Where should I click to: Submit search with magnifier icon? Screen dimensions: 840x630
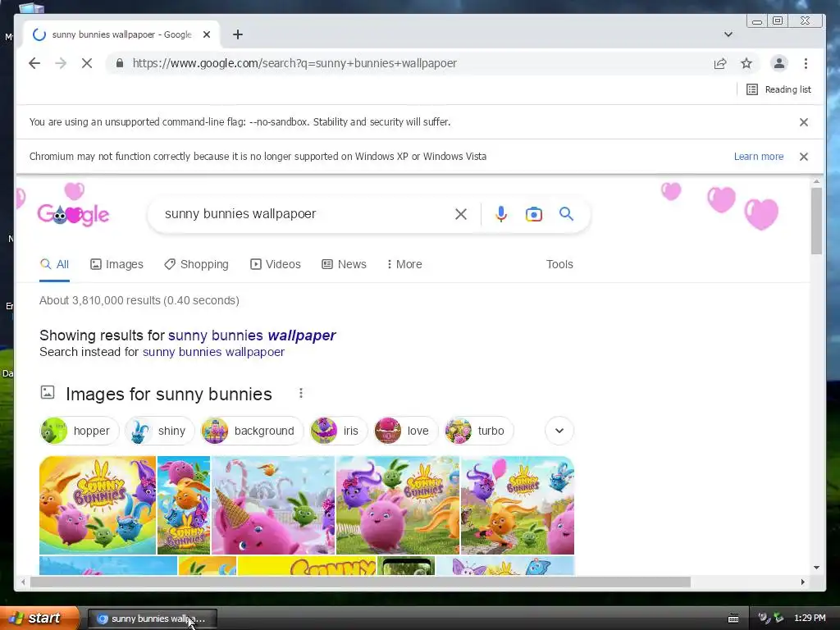[566, 214]
